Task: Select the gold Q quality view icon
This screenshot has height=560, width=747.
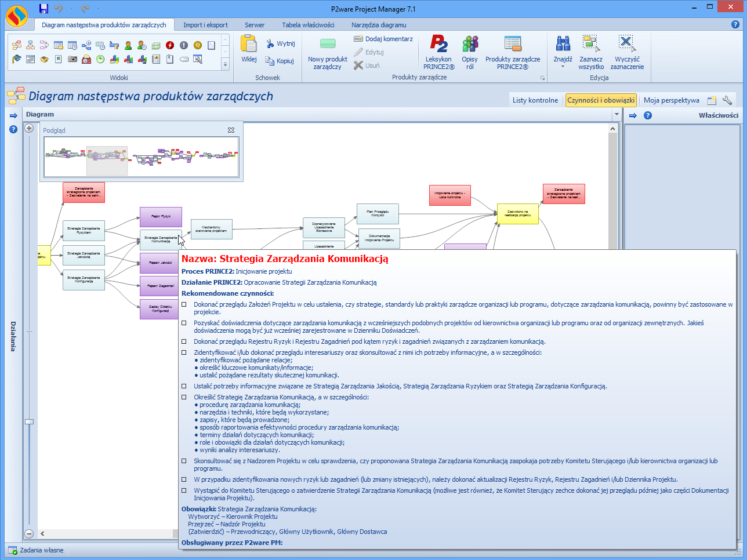Action: pos(198,45)
